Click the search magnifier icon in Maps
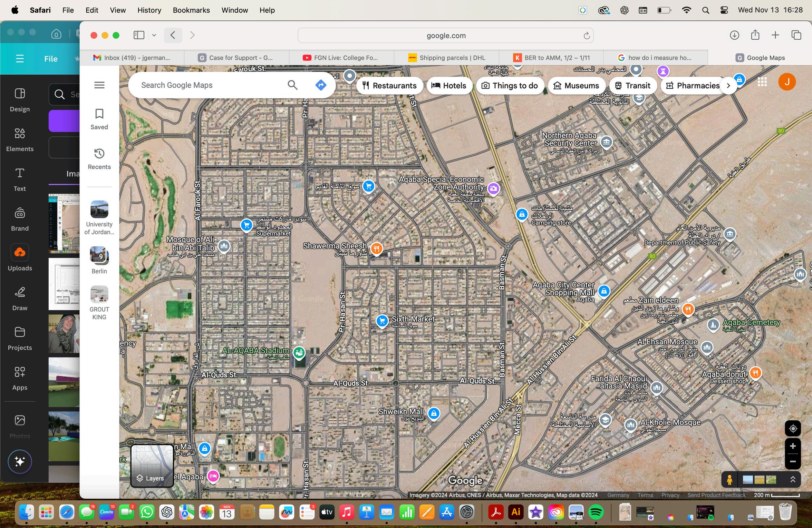 click(292, 85)
